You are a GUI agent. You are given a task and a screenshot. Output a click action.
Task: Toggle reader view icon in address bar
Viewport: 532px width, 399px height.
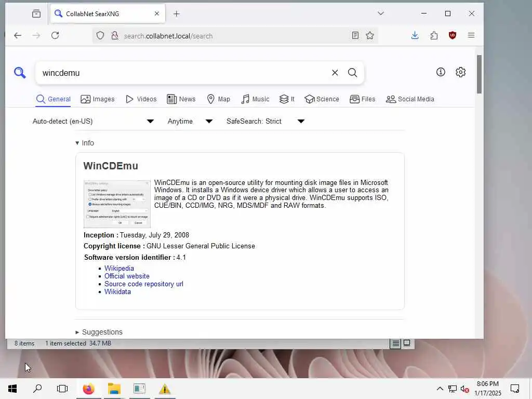(x=355, y=35)
